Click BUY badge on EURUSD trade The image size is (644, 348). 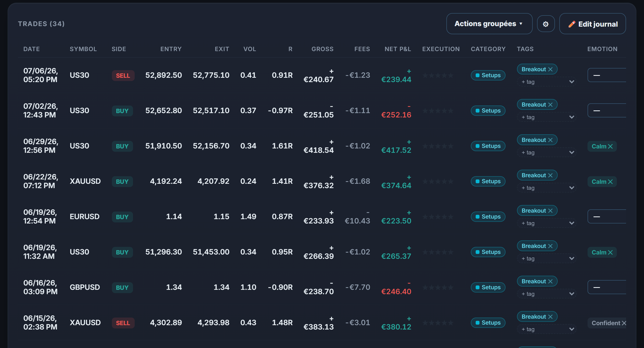(x=122, y=217)
